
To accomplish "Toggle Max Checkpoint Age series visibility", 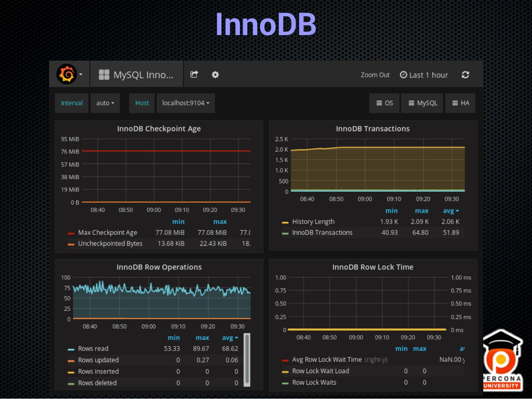I will click(107, 233).
